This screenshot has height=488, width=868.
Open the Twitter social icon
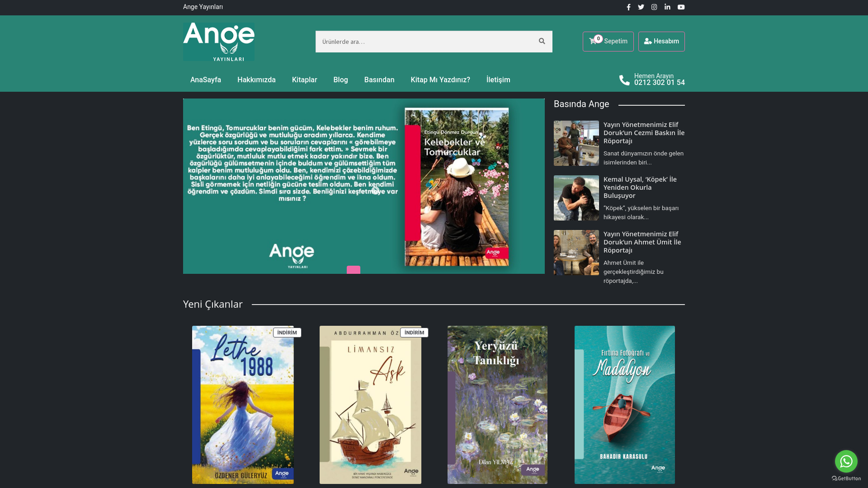(641, 7)
